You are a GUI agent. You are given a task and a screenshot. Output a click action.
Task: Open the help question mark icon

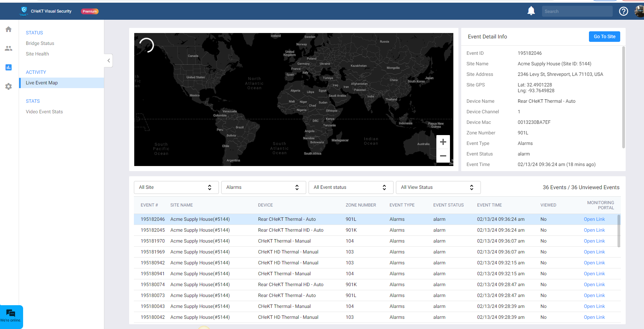[x=624, y=11]
